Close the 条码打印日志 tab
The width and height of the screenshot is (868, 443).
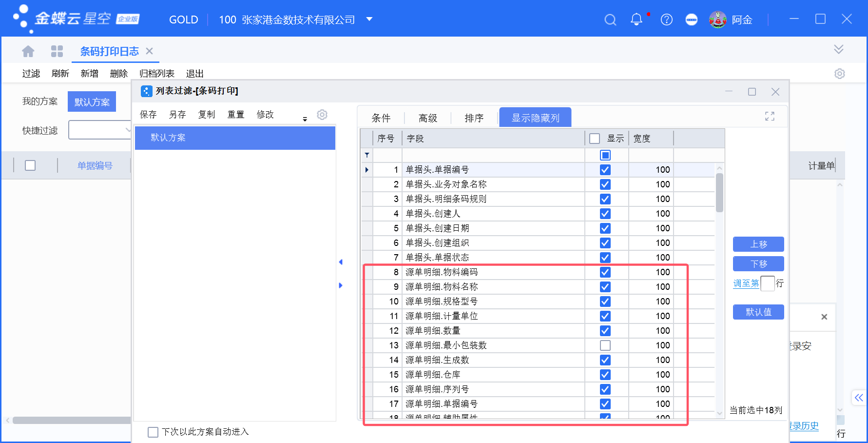click(x=150, y=51)
